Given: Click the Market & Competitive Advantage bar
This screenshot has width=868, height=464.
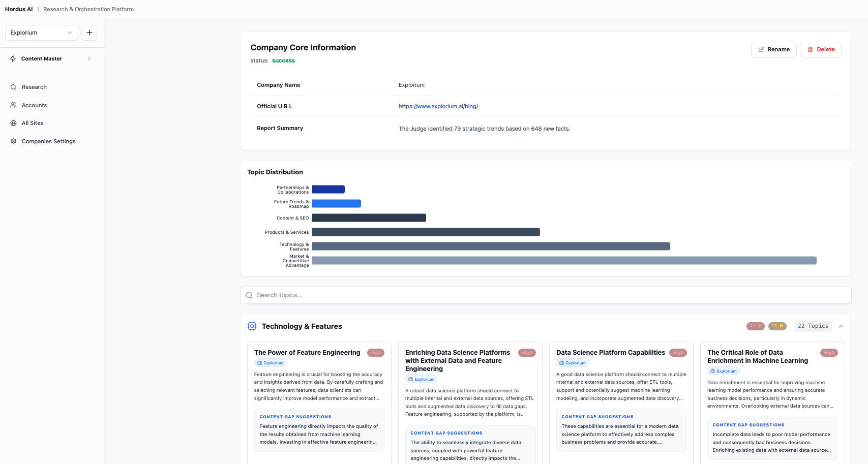Looking at the screenshot, I should pyautogui.click(x=564, y=261).
